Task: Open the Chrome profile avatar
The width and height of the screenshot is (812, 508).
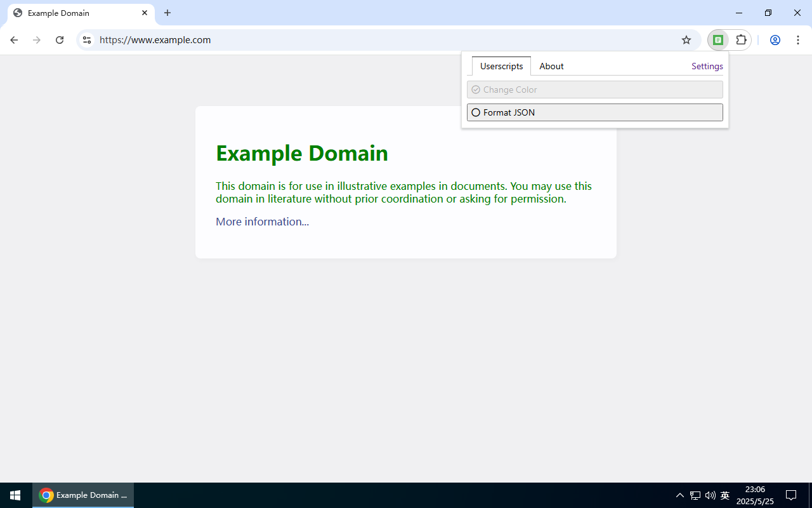Action: point(775,40)
